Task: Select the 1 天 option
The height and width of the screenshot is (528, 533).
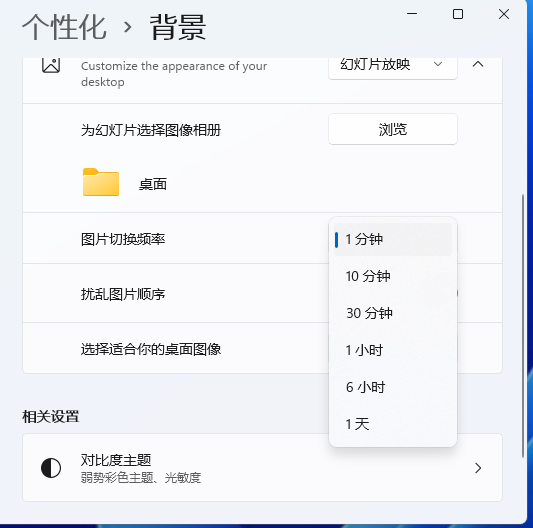Action: (393, 424)
